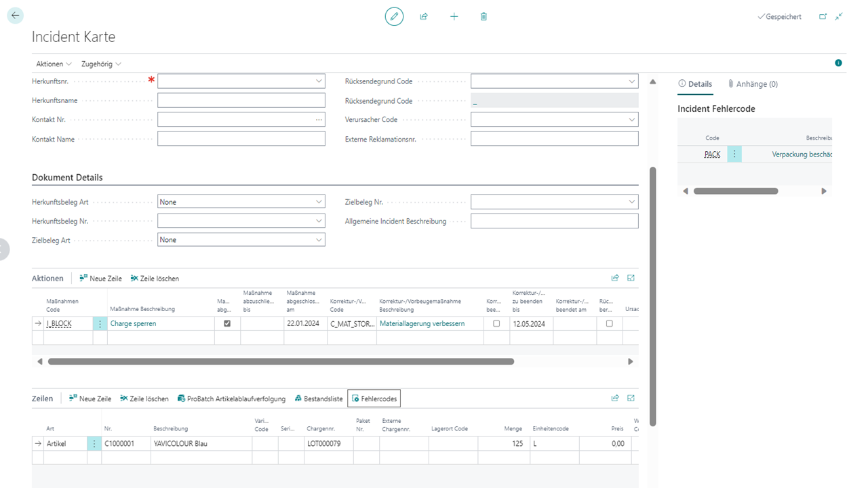Share the Aktionen list via share icon
868x488 pixels.
615,278
